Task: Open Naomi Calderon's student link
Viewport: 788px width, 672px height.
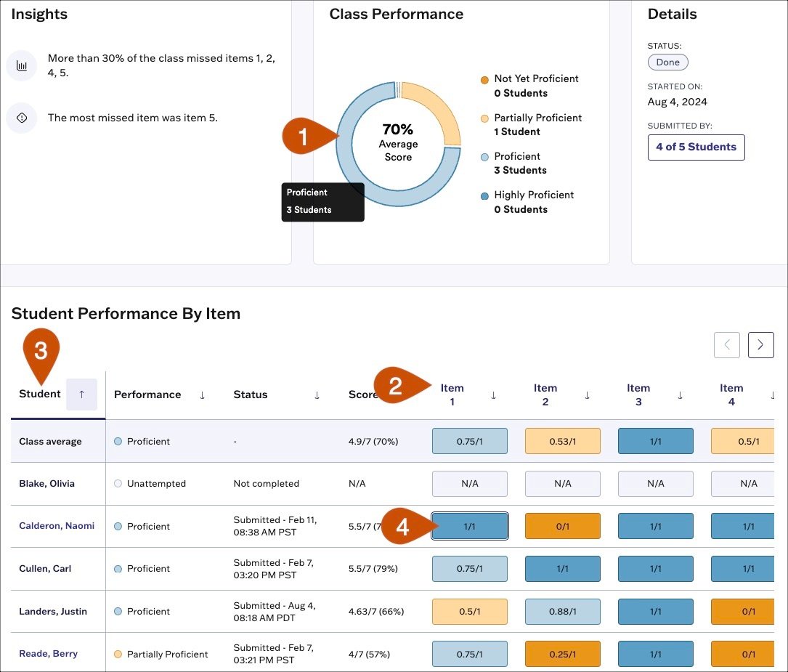Action: pos(57,526)
